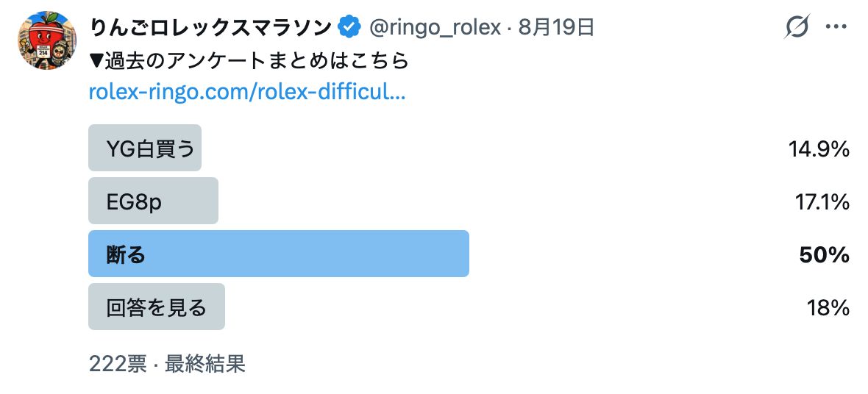This screenshot has height=394, width=868.
Task: Click the YG白買う poll bar
Action: pyautogui.click(x=145, y=148)
